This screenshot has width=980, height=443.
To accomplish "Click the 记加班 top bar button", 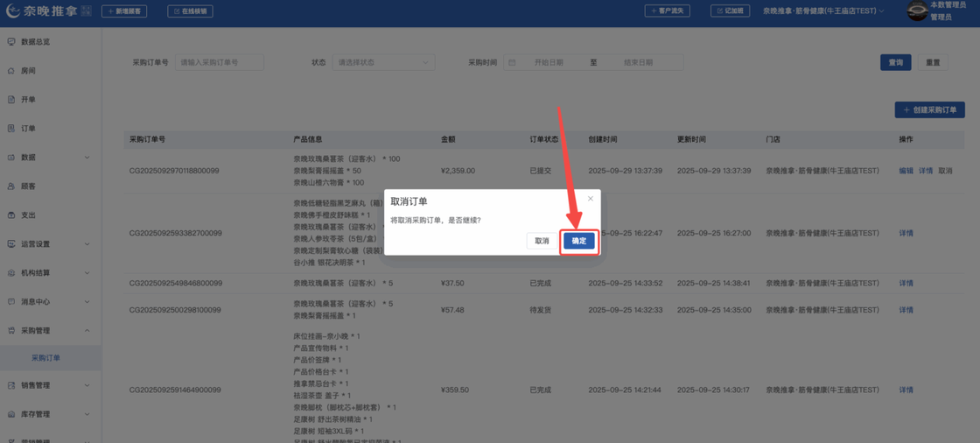I will [730, 11].
